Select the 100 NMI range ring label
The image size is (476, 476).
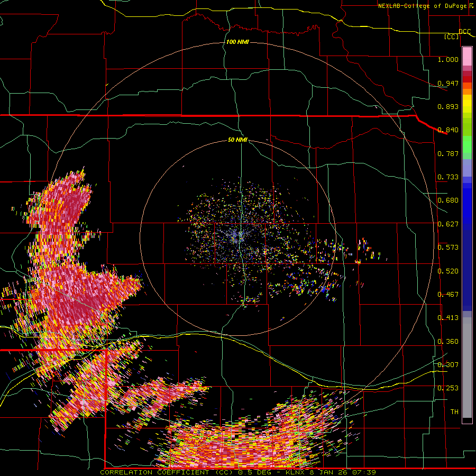(x=237, y=42)
